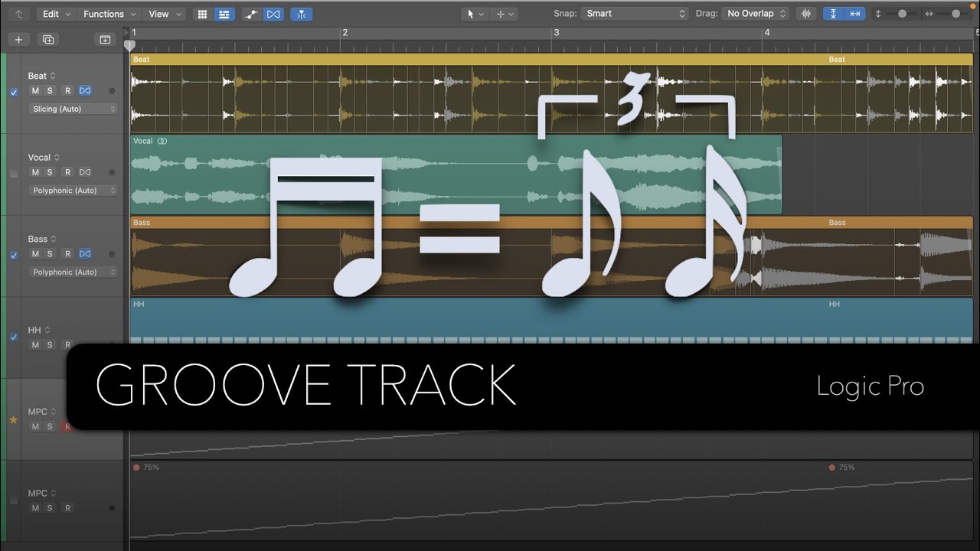
Task: Open the Drag No Overlap dropdown
Action: (x=755, y=14)
